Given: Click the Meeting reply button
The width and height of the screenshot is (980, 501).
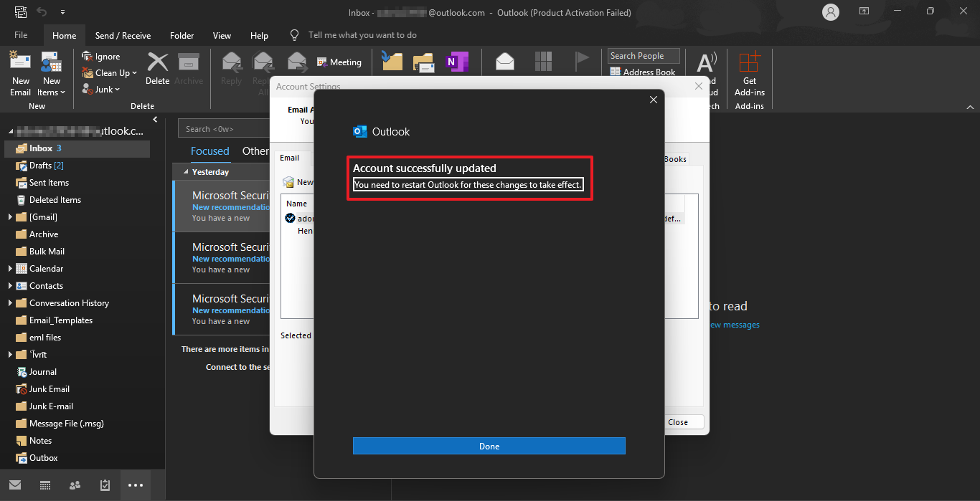Looking at the screenshot, I should coord(339,62).
